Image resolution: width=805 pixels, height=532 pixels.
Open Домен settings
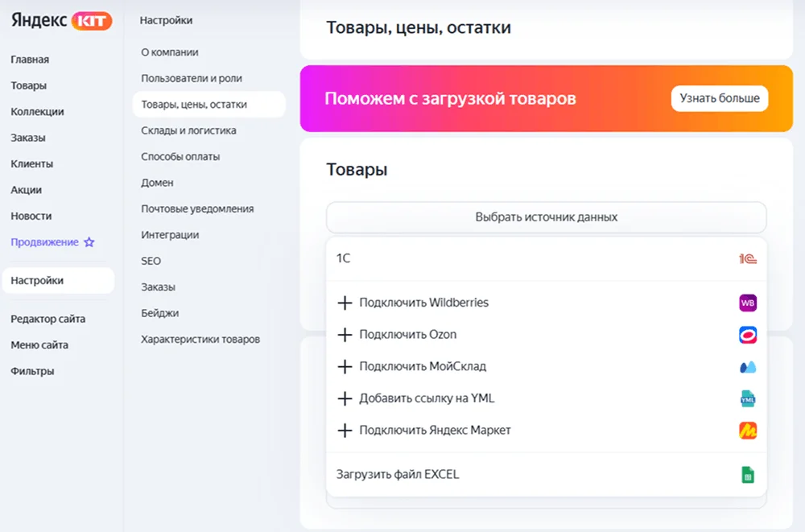157,183
